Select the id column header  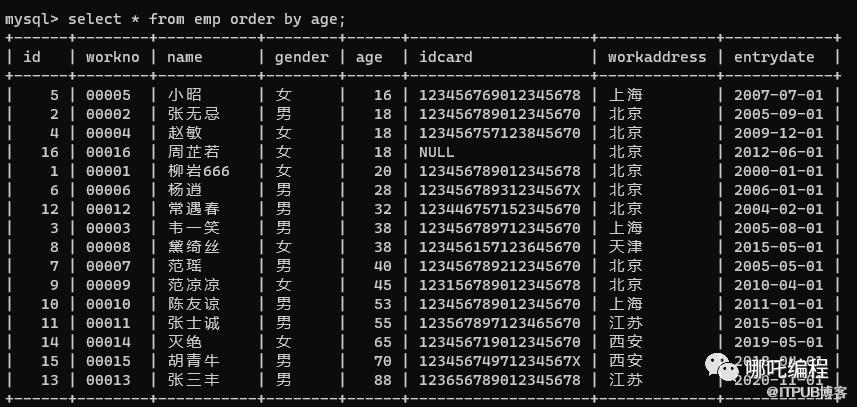32,57
